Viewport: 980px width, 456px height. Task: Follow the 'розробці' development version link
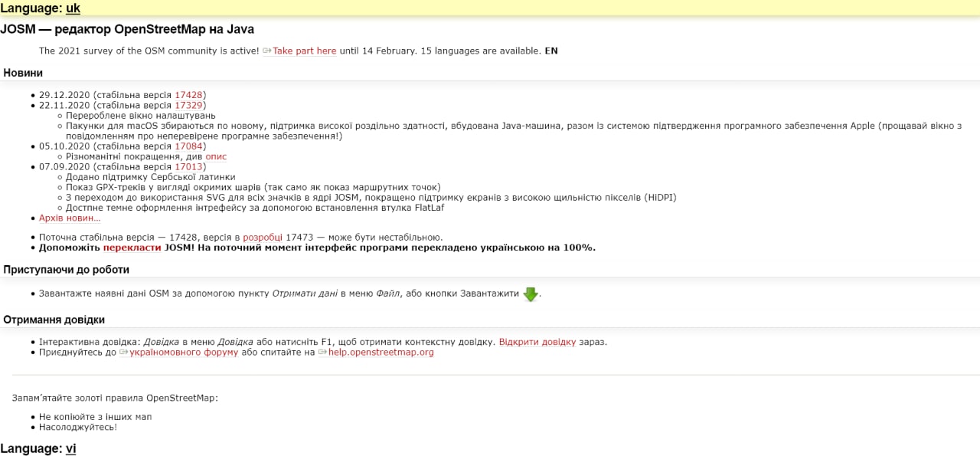point(263,238)
